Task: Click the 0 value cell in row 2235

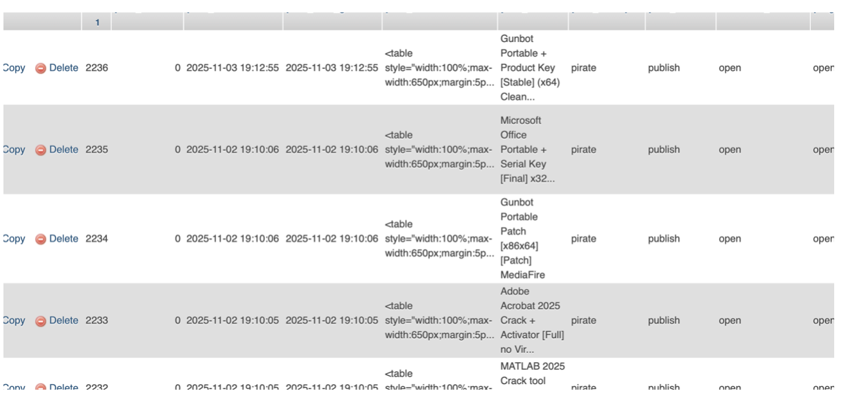Action: pyautogui.click(x=178, y=150)
